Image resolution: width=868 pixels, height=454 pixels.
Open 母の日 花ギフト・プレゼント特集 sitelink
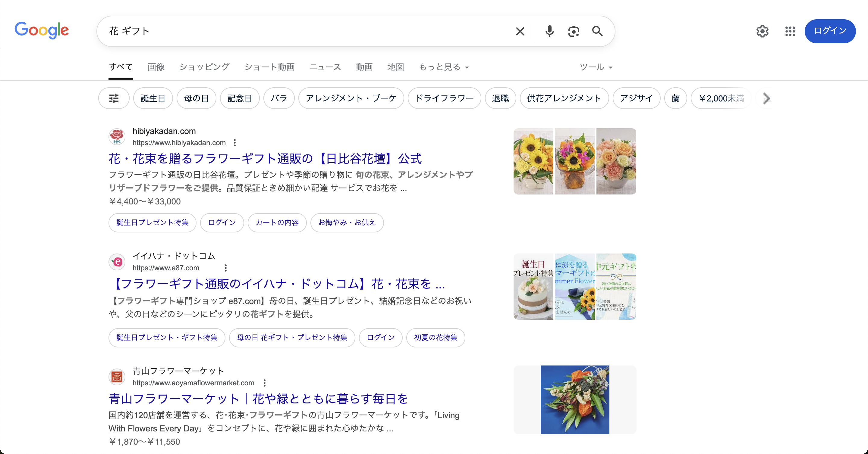coord(292,337)
